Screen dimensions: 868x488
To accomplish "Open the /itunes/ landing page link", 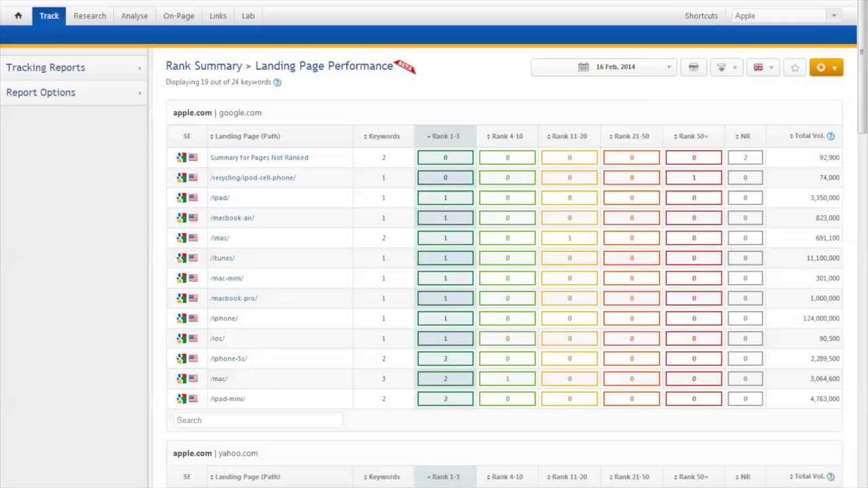I will click(222, 258).
